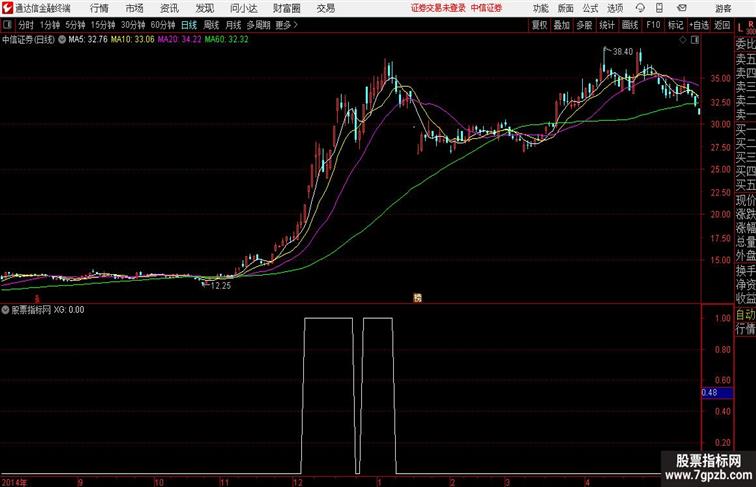Image resolution: width=756 pixels, height=487 pixels.
Task: Click the 统计 statistics button
Action: 607,25
